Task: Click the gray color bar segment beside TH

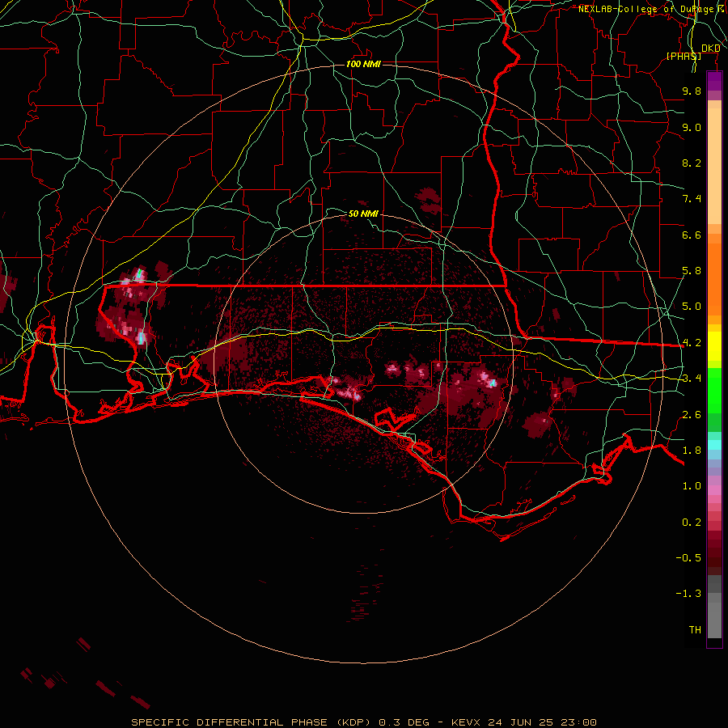Action: tap(714, 622)
